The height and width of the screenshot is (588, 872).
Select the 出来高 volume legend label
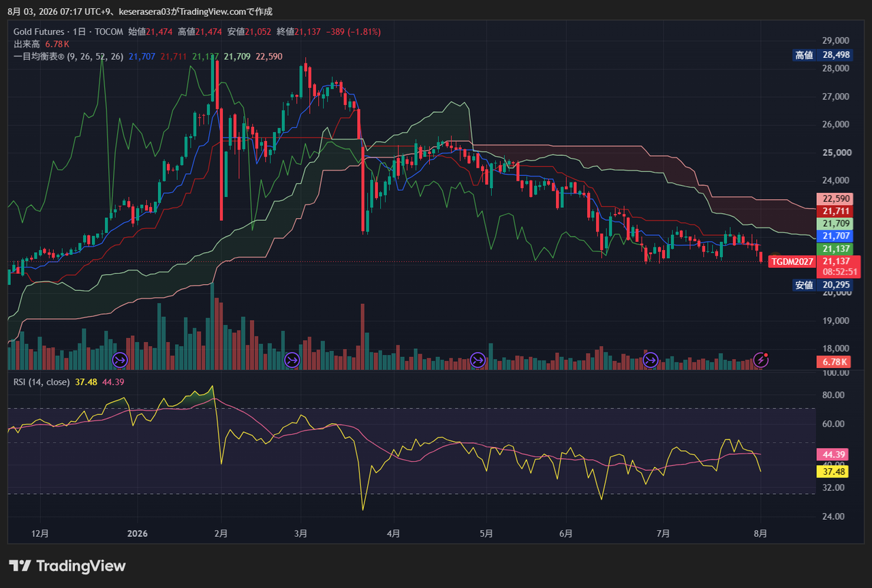click(27, 44)
